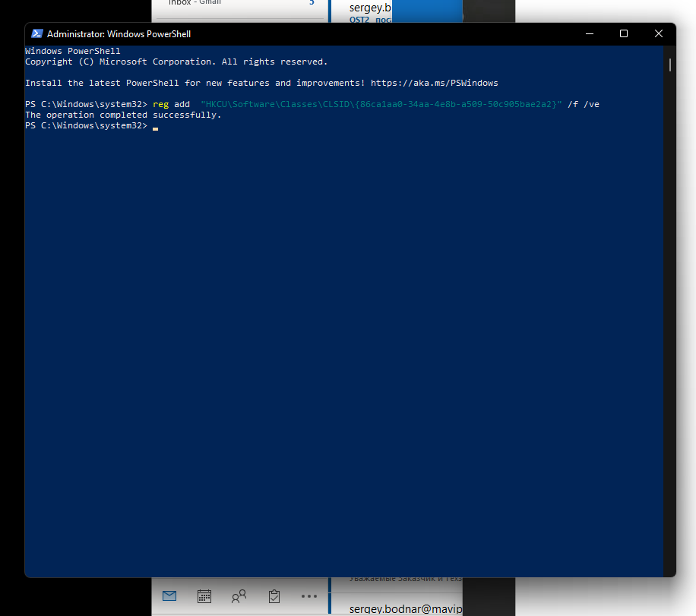Image resolution: width=696 pixels, height=616 pixels.
Task: Click the aka.ms/PSWindows URL text
Action: tap(434, 83)
